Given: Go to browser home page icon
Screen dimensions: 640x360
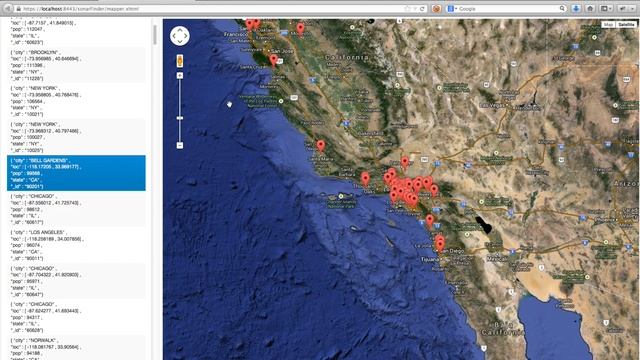Looking at the screenshot, I should [x=590, y=9].
